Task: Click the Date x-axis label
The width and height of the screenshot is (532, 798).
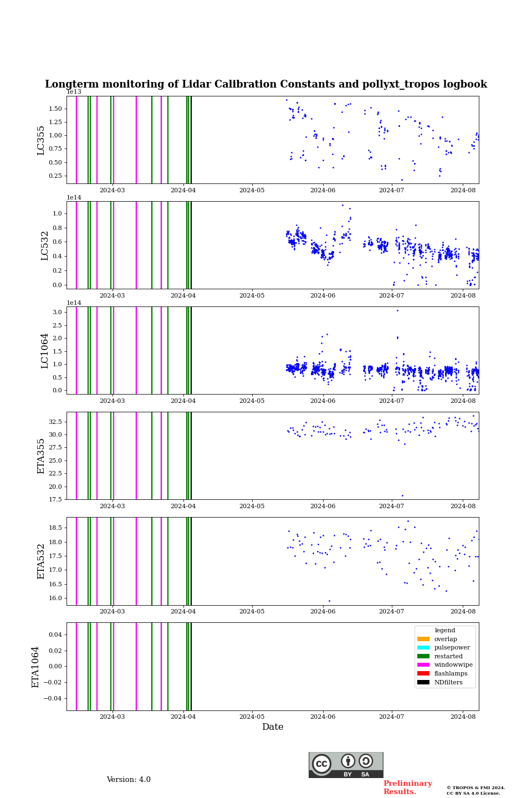Action: click(273, 727)
